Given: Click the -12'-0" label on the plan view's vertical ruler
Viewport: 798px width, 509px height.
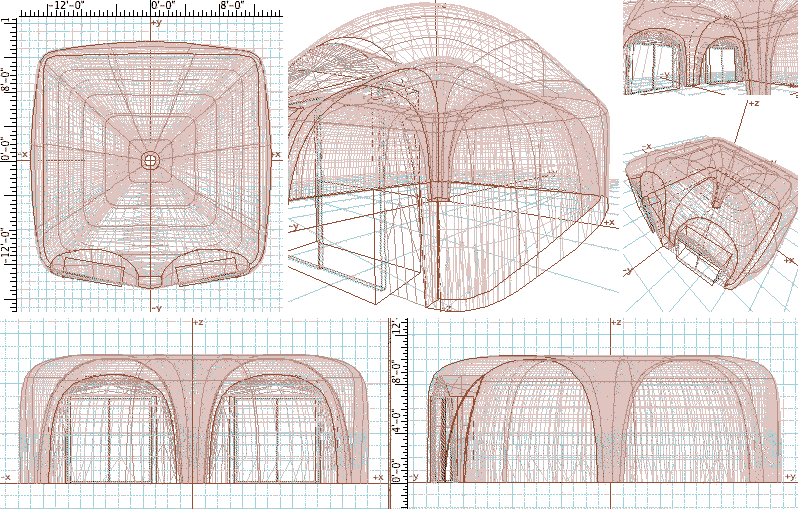Looking at the screenshot, I should click(5, 247).
